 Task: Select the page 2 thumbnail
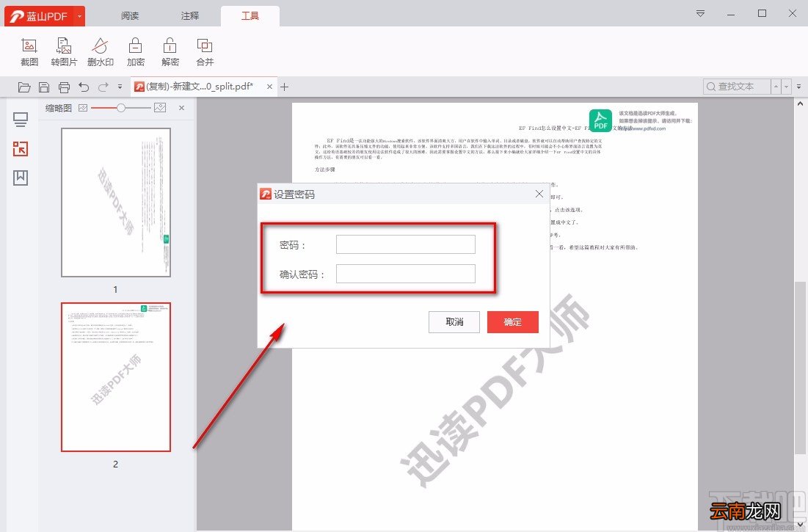(116, 377)
